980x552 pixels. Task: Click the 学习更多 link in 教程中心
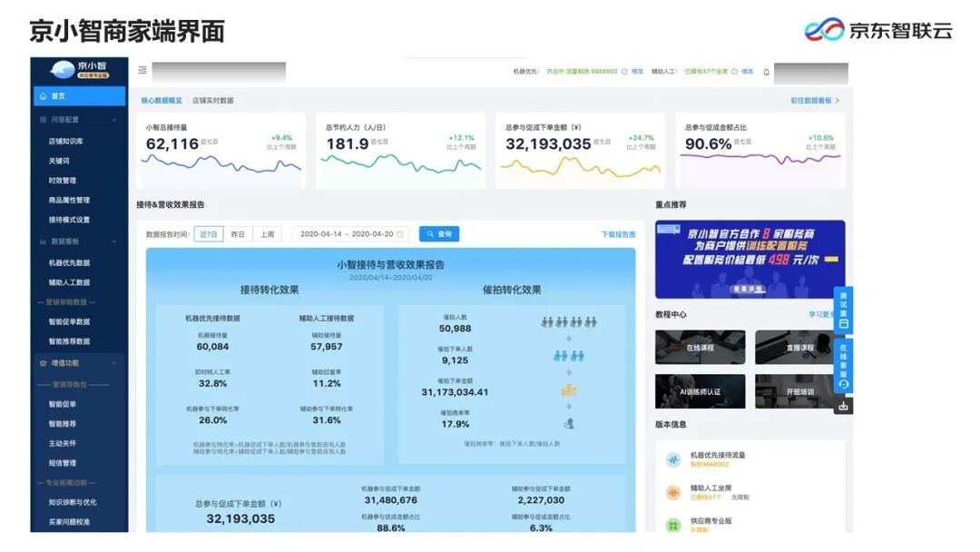pos(822,314)
